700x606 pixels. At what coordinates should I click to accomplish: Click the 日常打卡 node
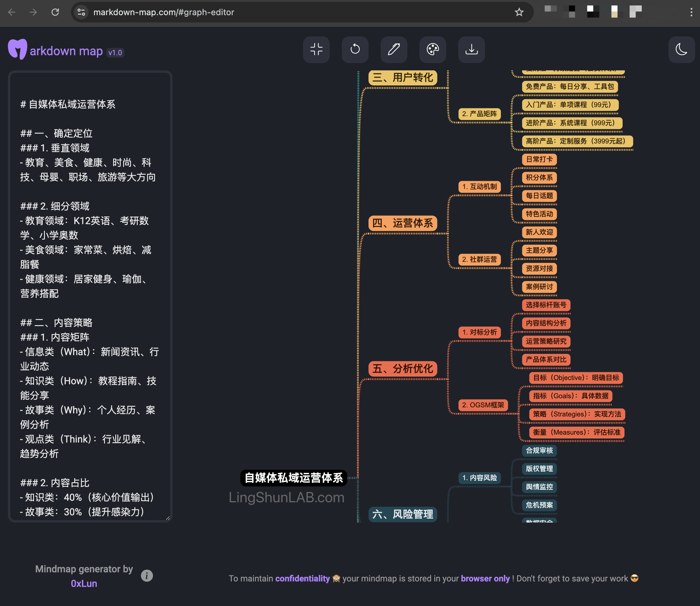(539, 160)
